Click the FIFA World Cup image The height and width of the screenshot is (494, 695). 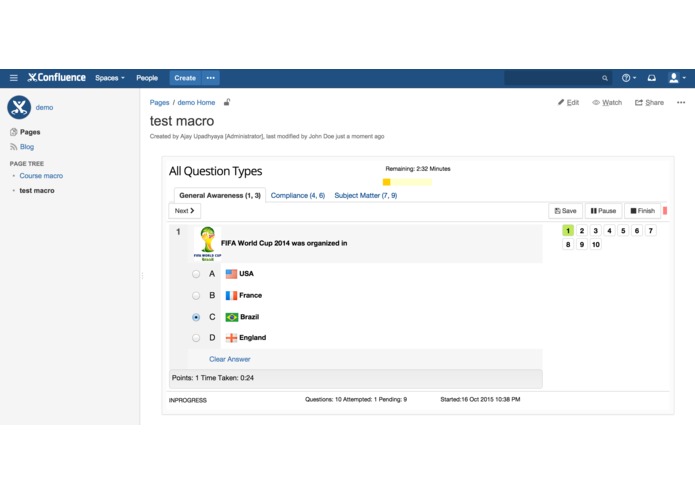coord(207,243)
